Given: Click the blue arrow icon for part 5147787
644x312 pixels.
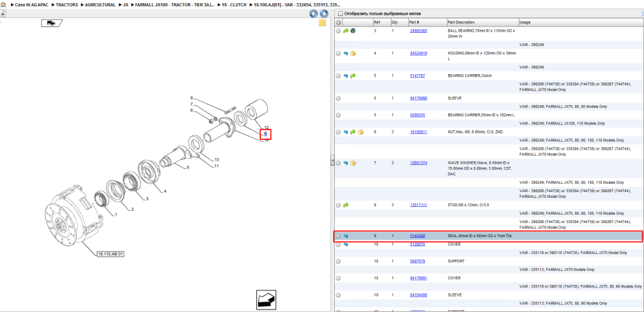Looking at the screenshot, I should [346, 76].
